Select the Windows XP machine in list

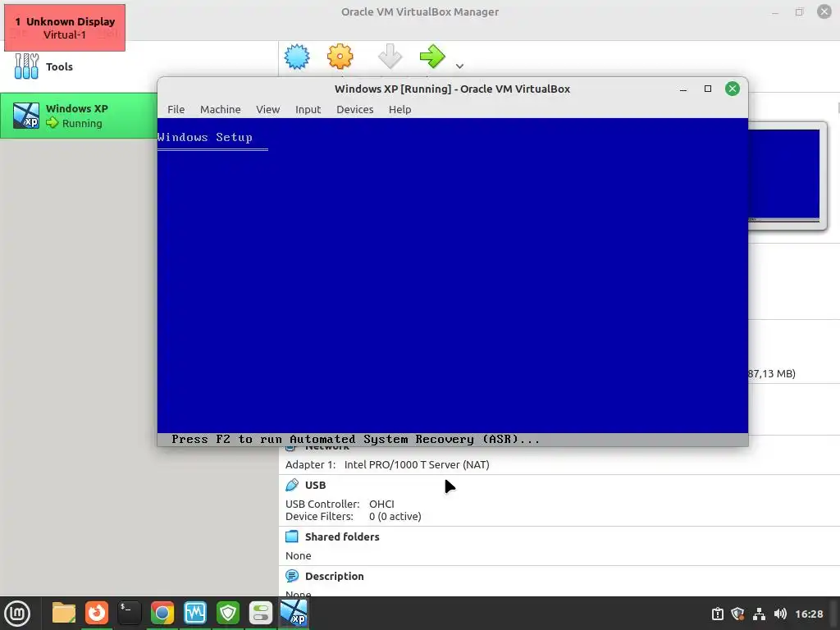pos(79,116)
